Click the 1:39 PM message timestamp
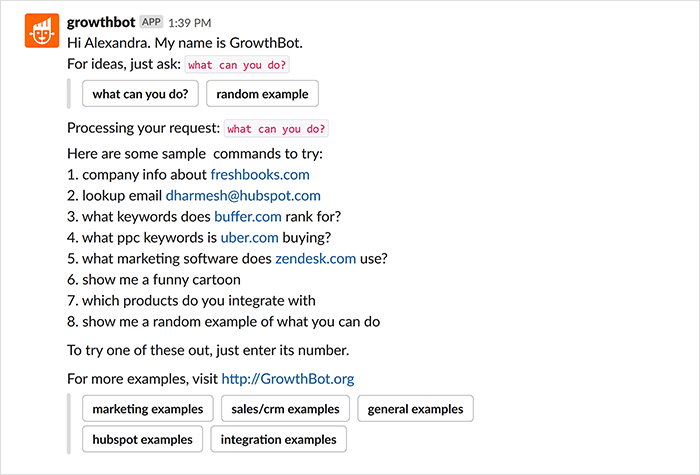The height and width of the screenshot is (475, 700). click(x=190, y=23)
